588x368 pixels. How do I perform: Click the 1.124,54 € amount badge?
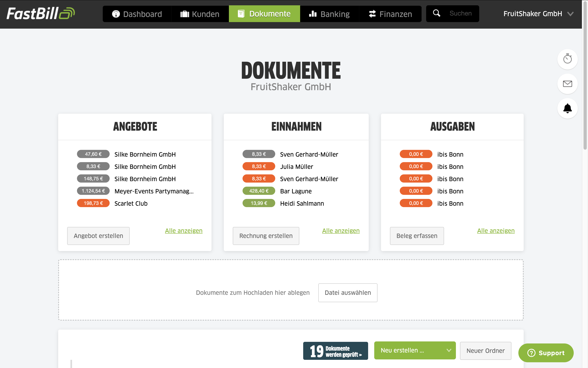tap(93, 191)
